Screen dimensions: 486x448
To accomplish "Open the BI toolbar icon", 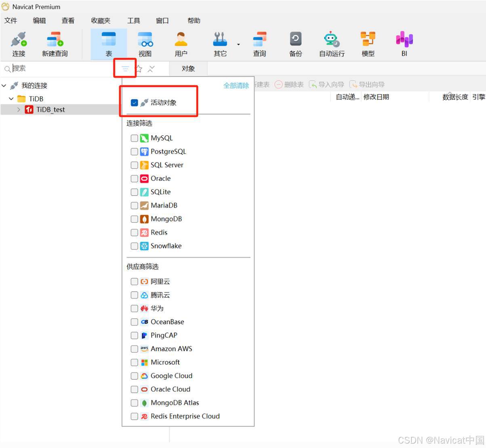I will click(x=404, y=39).
